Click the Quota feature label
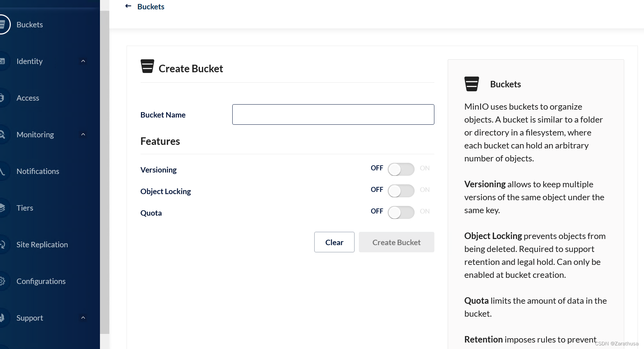644x349 pixels. (151, 213)
